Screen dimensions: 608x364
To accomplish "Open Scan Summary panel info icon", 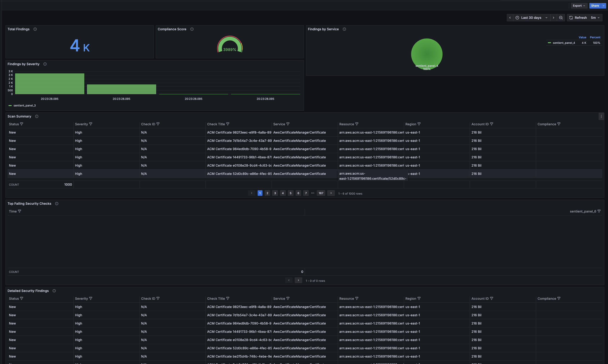I will 37,116.
